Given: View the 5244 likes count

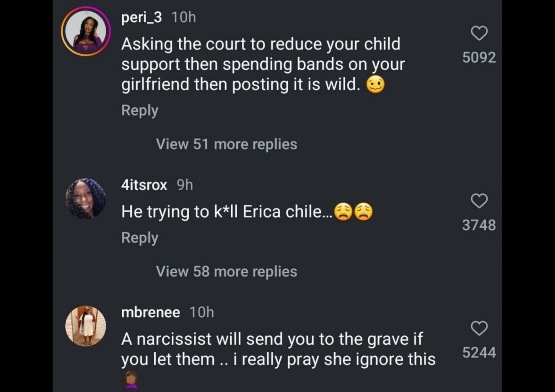Looking at the screenshot, I should pyautogui.click(x=479, y=352).
